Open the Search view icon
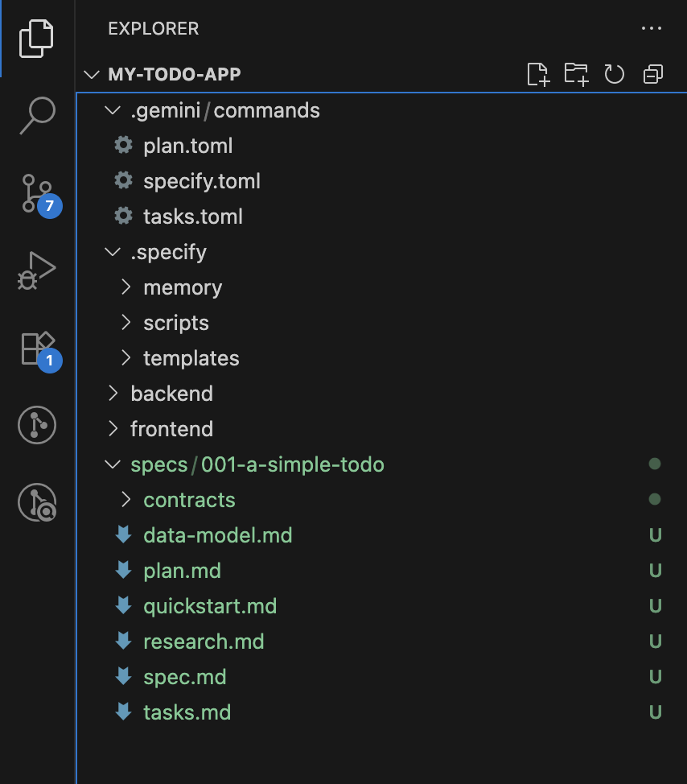 tap(38, 115)
